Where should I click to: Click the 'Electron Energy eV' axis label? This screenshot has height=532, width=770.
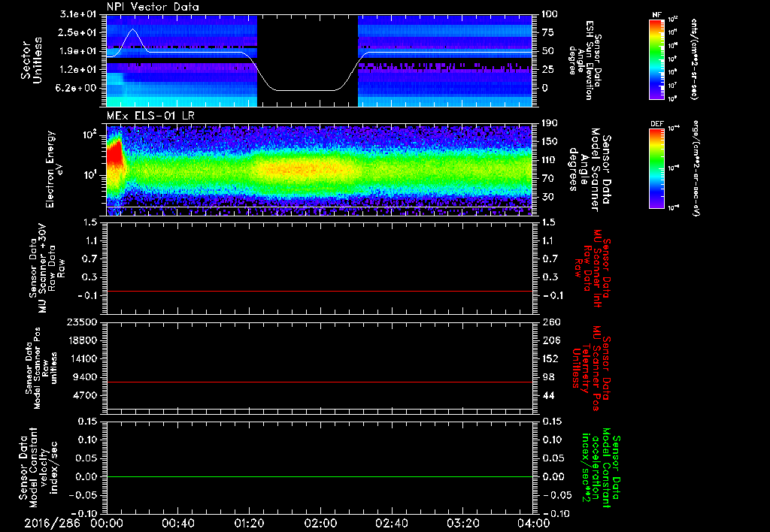point(54,169)
